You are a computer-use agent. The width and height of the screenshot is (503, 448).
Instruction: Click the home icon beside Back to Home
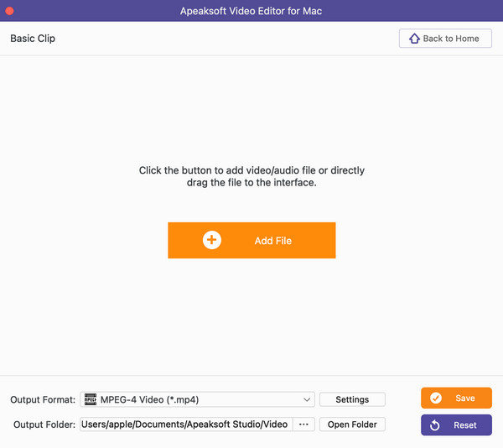click(x=414, y=39)
